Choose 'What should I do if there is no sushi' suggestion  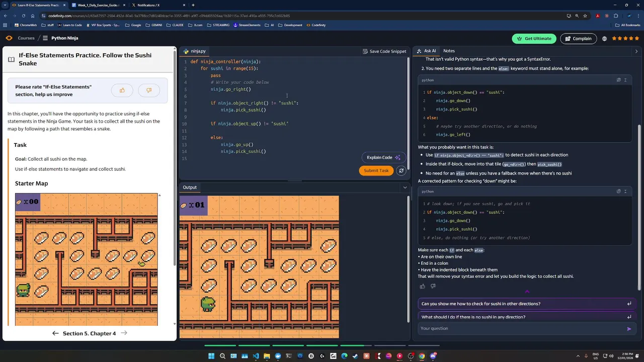pos(524,317)
